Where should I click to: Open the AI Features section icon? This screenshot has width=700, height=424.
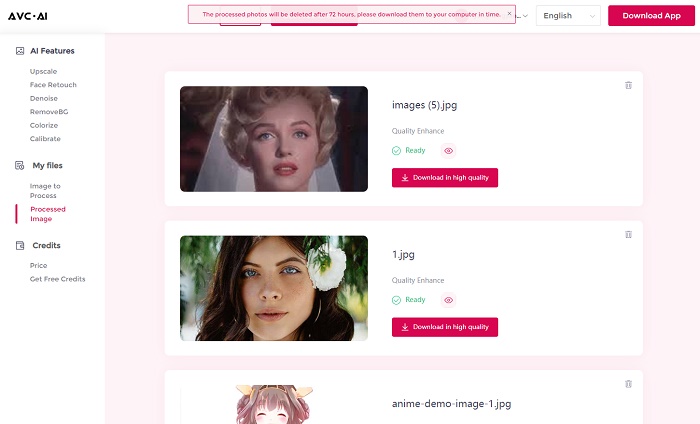(x=20, y=51)
